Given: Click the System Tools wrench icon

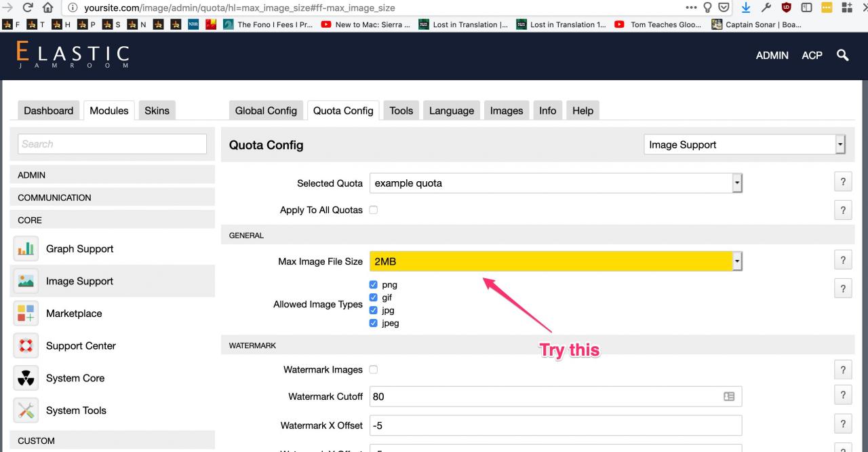Looking at the screenshot, I should [26, 410].
